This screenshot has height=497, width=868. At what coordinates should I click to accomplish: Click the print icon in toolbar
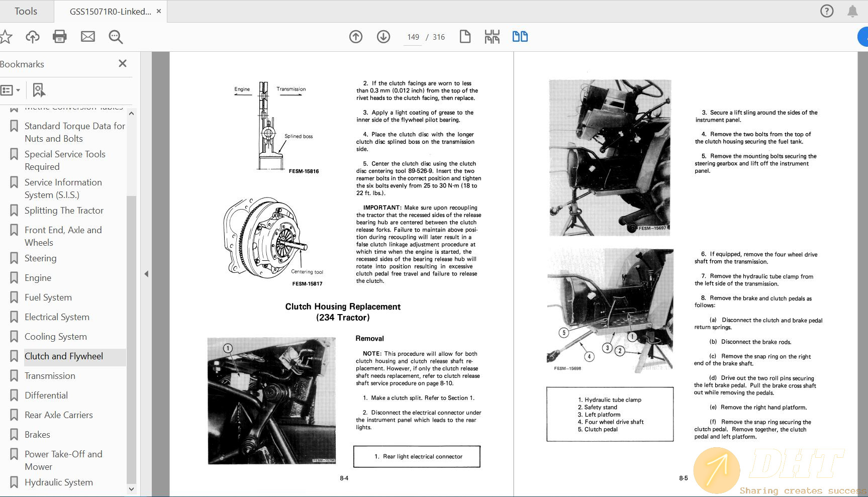[60, 37]
